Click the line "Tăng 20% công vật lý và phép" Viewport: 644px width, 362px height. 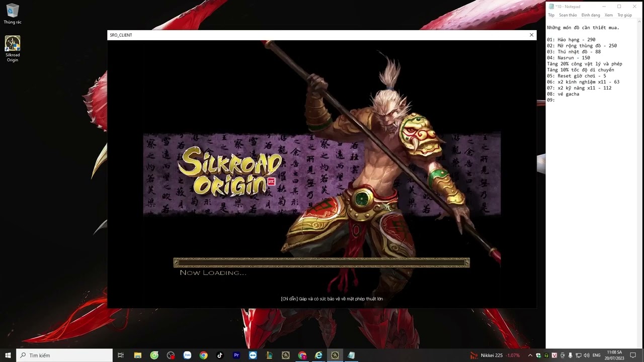[x=585, y=64]
